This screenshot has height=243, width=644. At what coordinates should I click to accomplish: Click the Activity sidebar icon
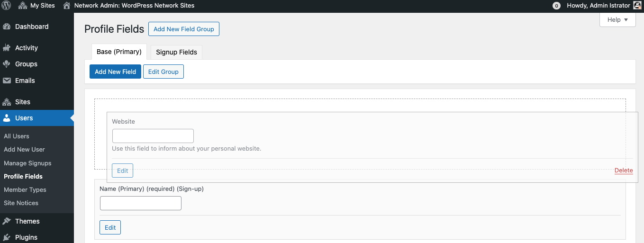[x=7, y=48]
